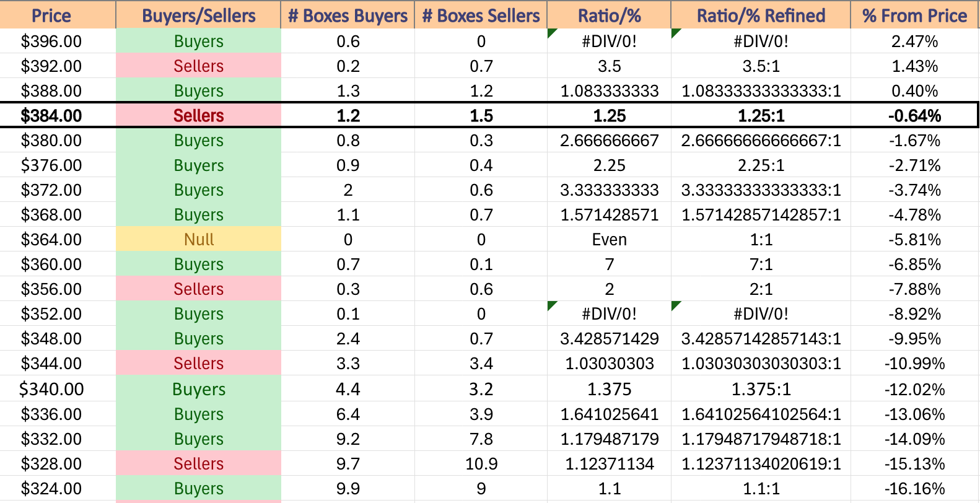
Task: Click the $324.00 price cell
Action: click(58, 489)
